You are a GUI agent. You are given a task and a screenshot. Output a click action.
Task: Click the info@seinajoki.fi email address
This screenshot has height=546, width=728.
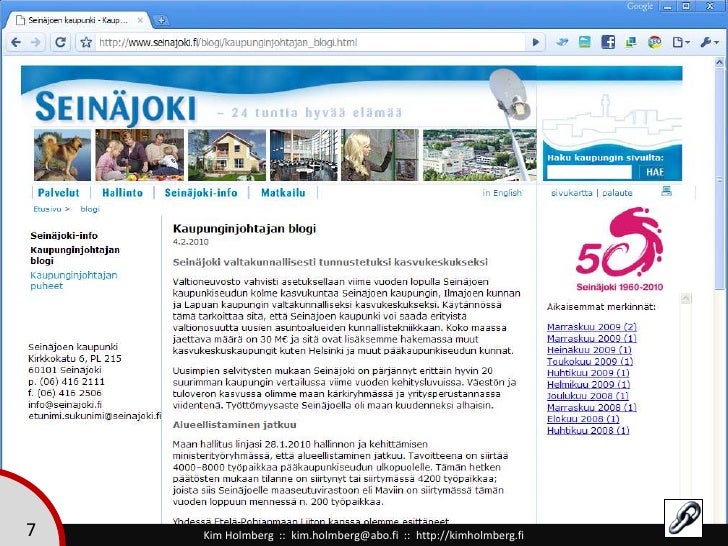[x=65, y=404]
